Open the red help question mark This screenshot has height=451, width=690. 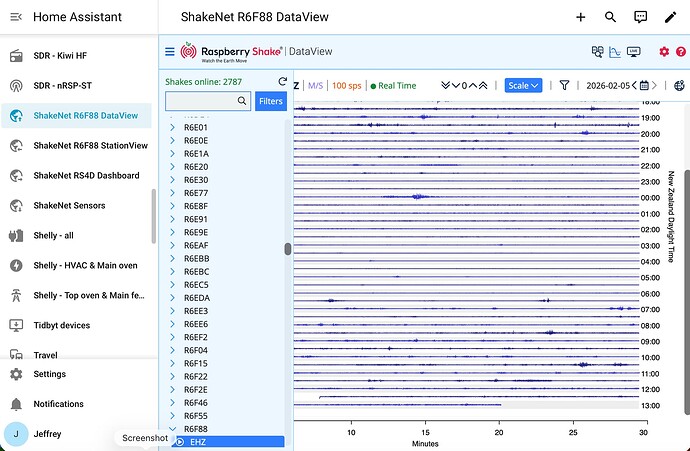(x=680, y=52)
